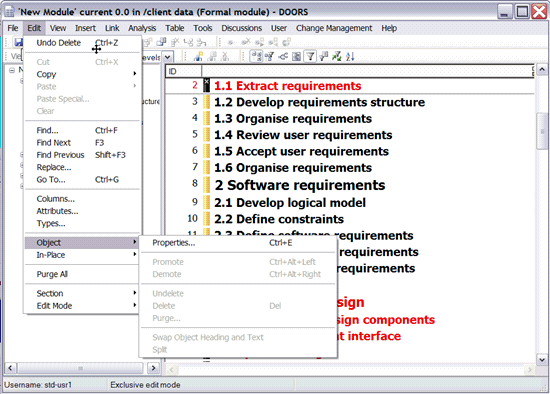Select Find Previous in the Edit menu
This screenshot has height=394, width=550.
(82, 155)
